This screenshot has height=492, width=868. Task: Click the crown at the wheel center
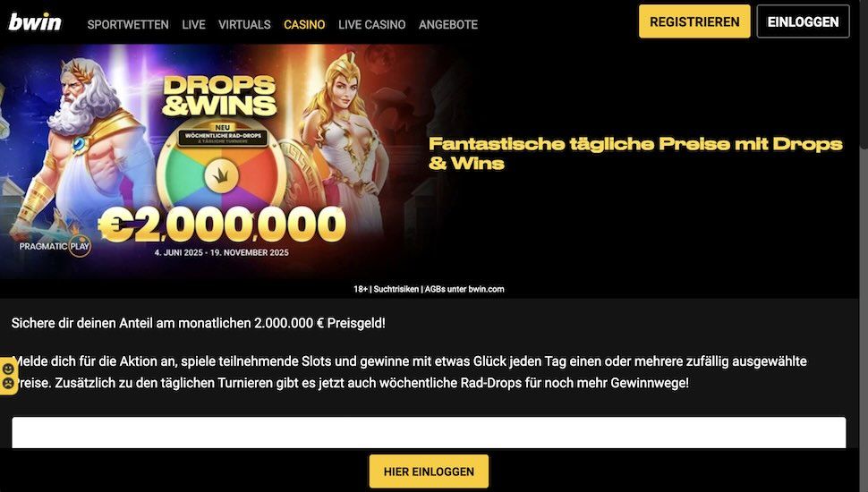(x=221, y=176)
